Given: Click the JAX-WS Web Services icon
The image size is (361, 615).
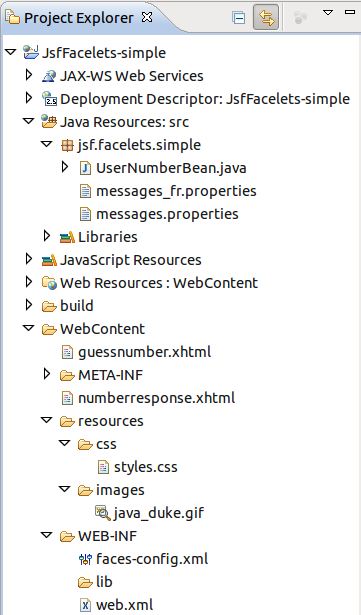Looking at the screenshot, I should 49,76.
